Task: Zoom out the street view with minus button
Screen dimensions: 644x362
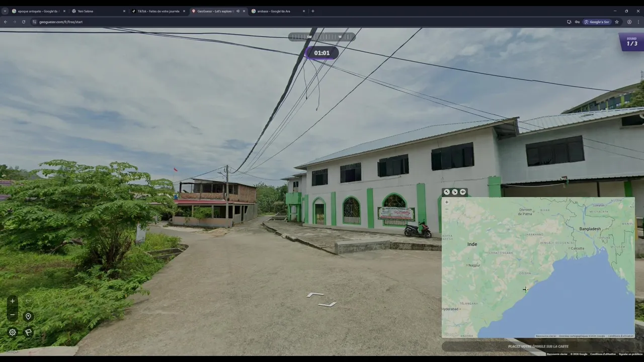Action: (x=13, y=315)
